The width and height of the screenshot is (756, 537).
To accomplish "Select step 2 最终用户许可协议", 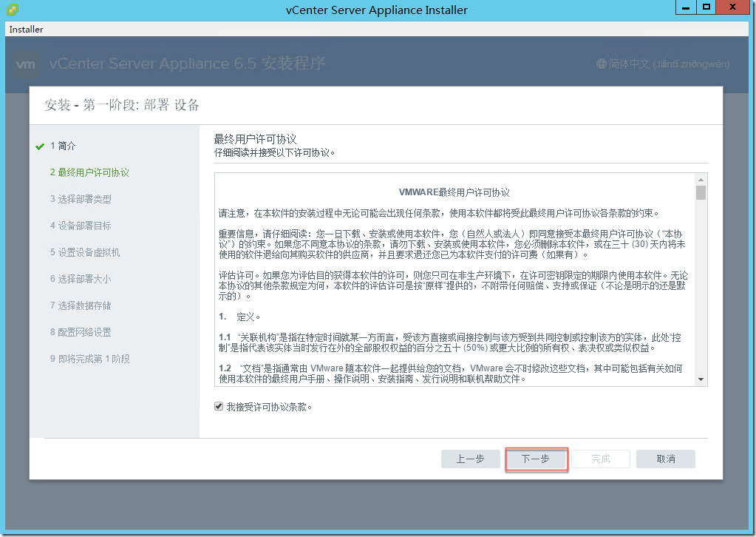I will [x=89, y=172].
